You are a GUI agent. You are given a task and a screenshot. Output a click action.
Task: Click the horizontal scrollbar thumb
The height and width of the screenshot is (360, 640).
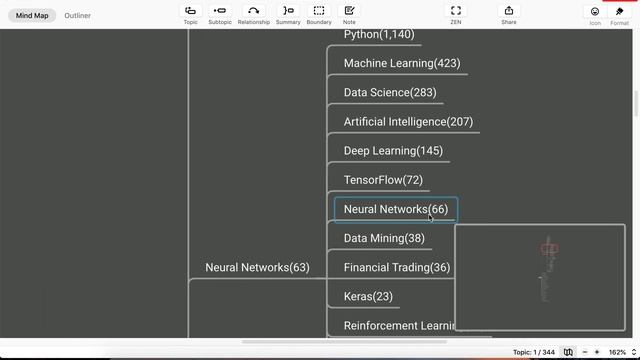coord(344,342)
